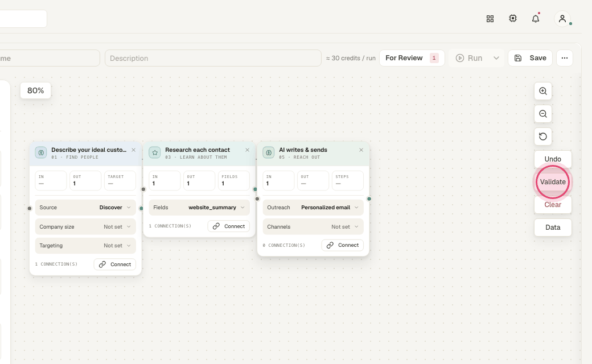Open the Targeting dropdown
The width and height of the screenshot is (592, 364).
tap(85, 246)
